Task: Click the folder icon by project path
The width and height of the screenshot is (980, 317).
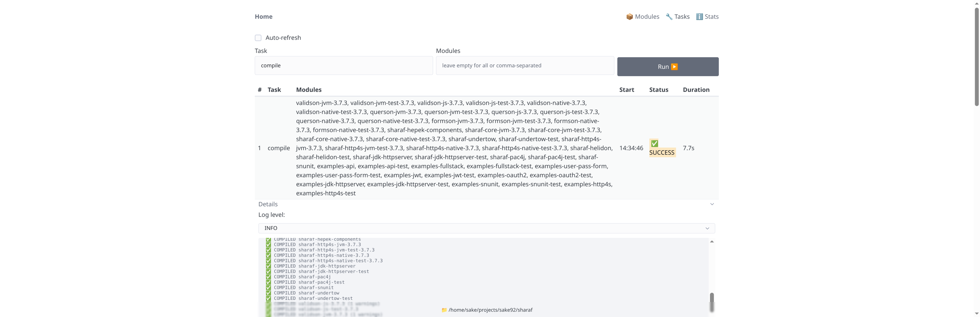Action: tap(444, 310)
